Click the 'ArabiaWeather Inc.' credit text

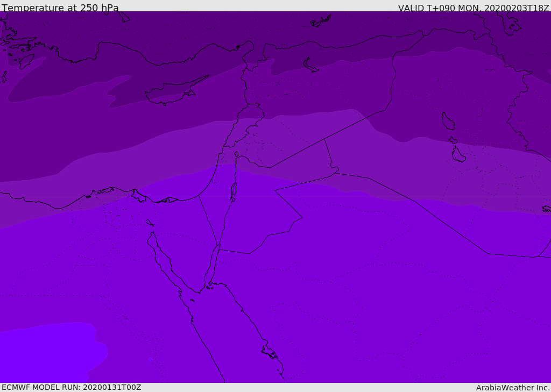point(512,388)
